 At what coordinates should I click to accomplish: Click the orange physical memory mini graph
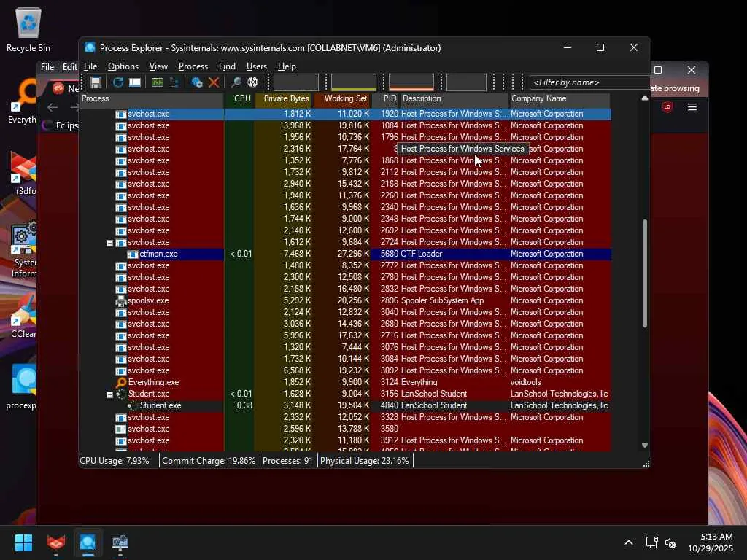click(x=411, y=82)
